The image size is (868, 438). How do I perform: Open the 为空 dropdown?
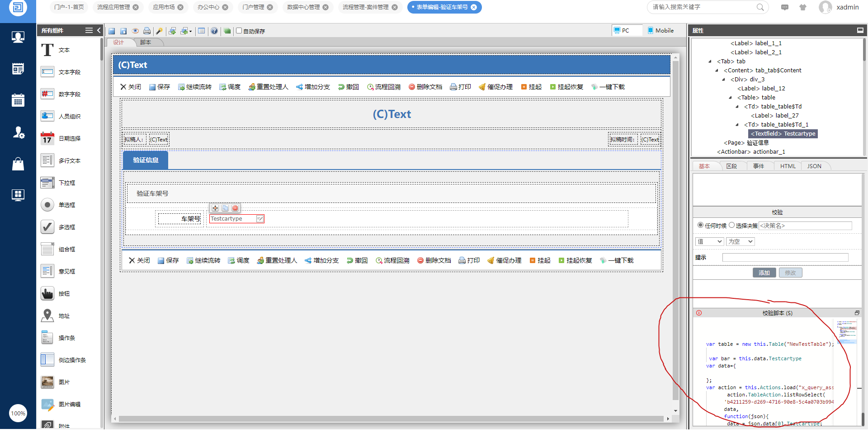click(x=741, y=241)
